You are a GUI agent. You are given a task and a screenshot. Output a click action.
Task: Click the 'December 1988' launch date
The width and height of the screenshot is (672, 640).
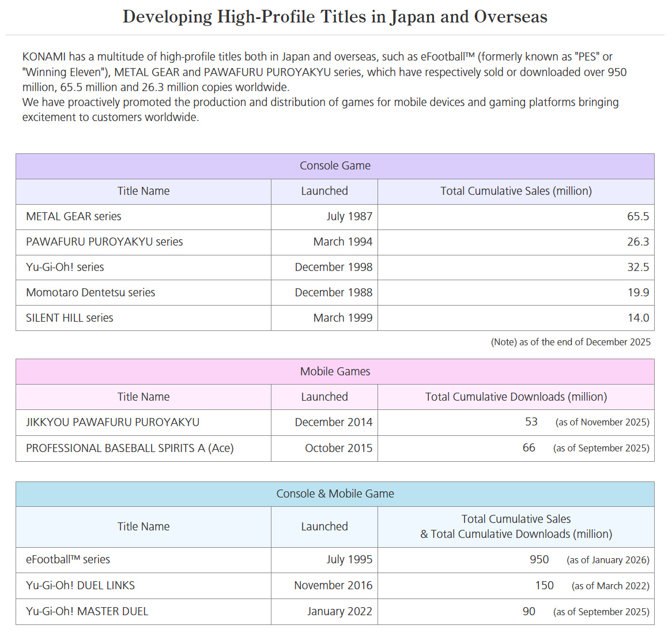334,292
